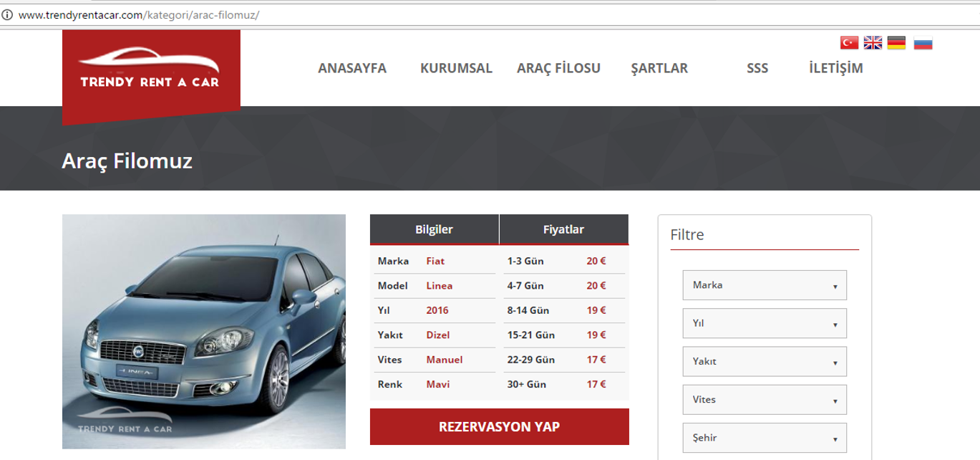Click the 'Manuel' transmission value
Viewport: 980px width, 460px height.
click(x=445, y=360)
